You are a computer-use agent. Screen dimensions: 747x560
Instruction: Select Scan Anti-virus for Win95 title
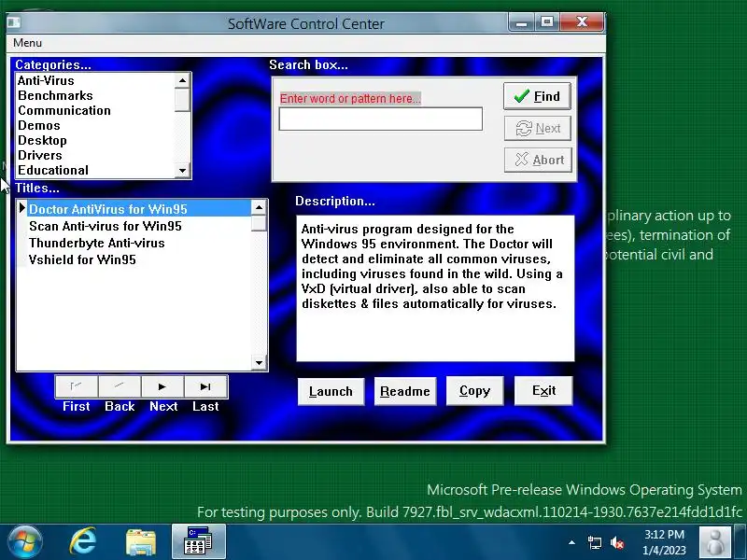click(x=139, y=226)
